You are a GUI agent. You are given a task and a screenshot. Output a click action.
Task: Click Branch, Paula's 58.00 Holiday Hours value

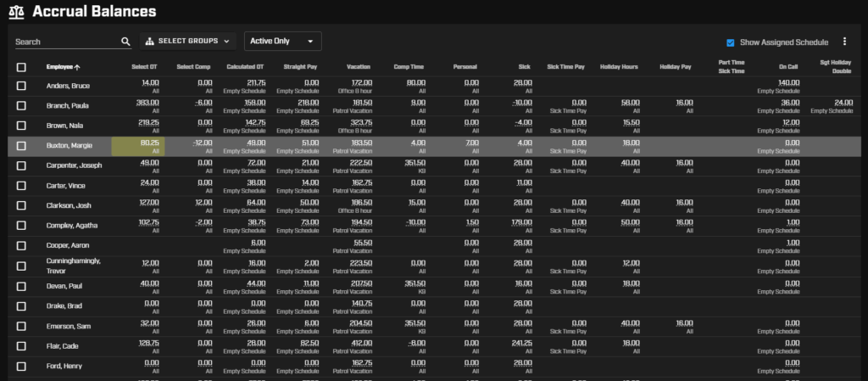(x=631, y=103)
